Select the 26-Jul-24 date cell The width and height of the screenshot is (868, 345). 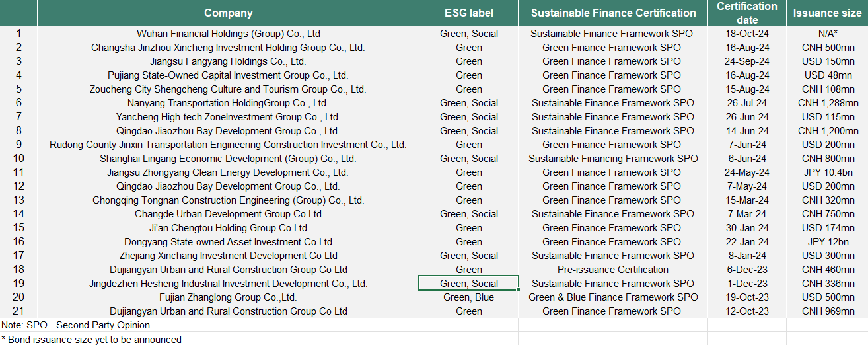coord(747,103)
